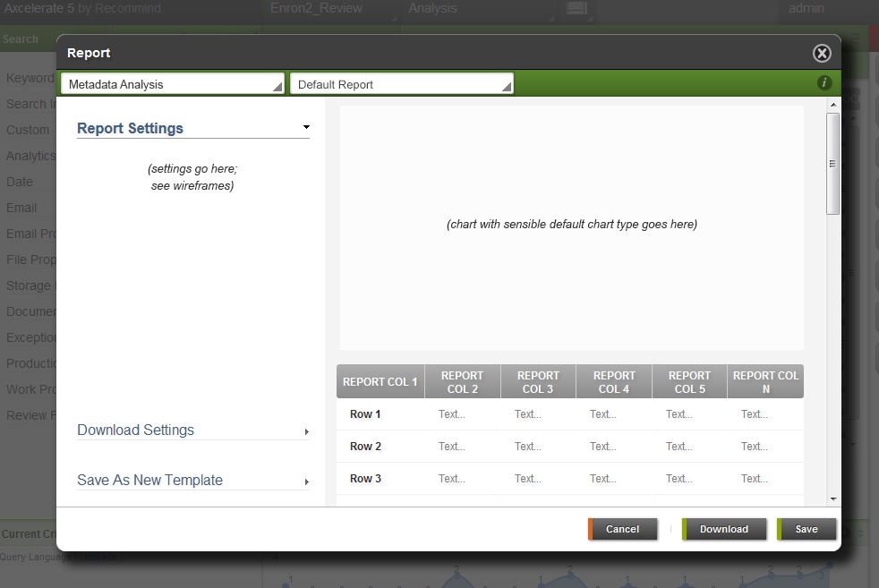Open the Metadata Analysis dropdown
The image size is (879, 588).
173,84
